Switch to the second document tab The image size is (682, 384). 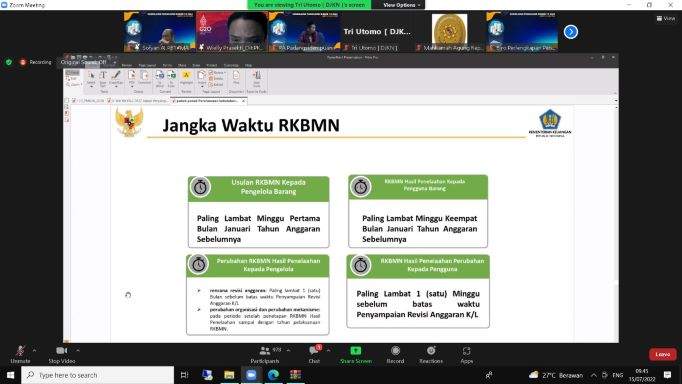coord(138,101)
